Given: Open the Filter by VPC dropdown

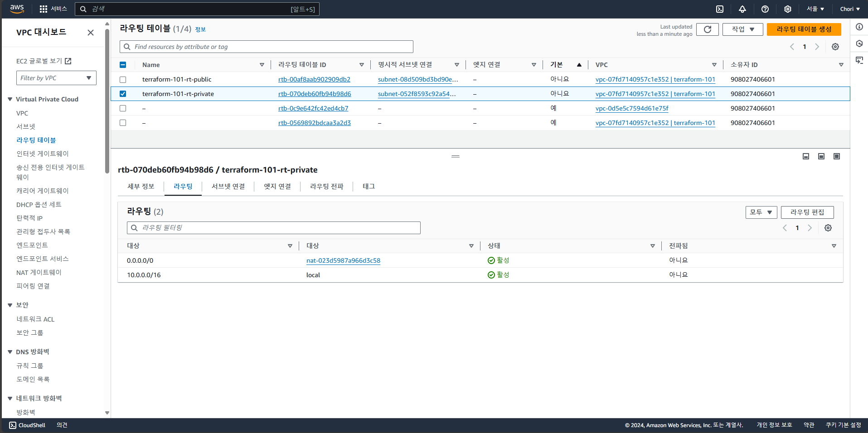Looking at the screenshot, I should 56,78.
